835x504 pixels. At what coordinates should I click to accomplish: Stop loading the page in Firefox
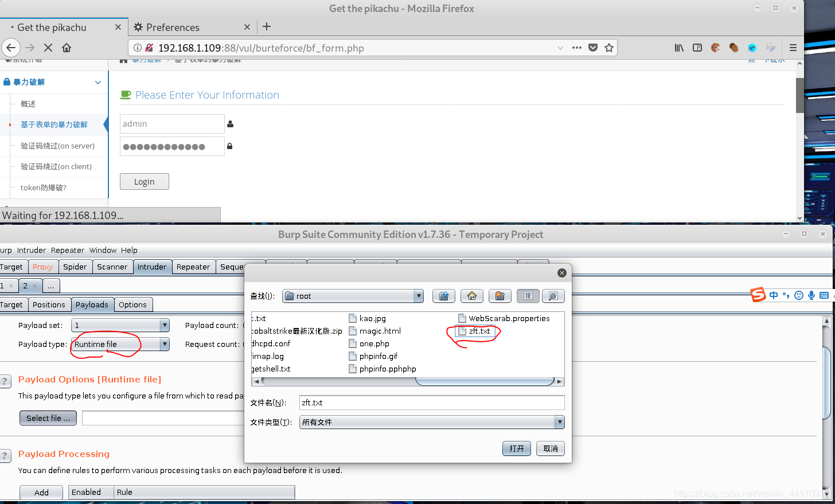(48, 48)
